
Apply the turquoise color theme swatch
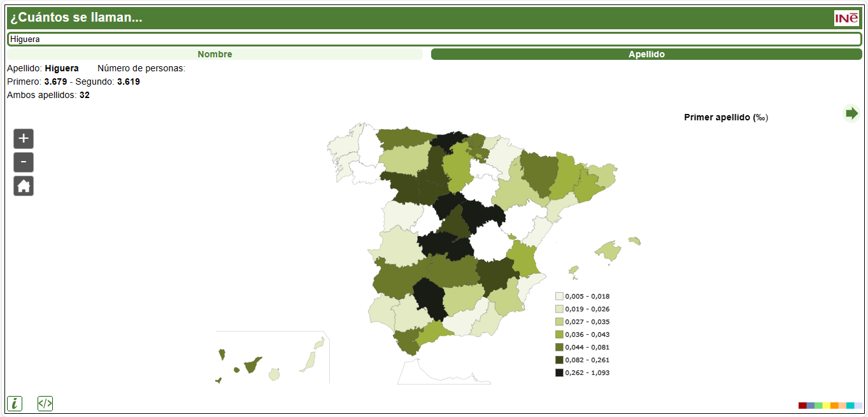[850, 406]
